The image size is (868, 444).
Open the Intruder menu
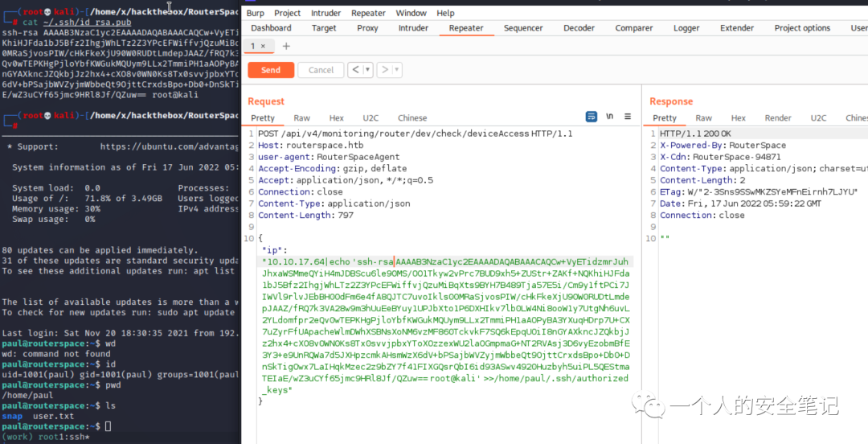[x=326, y=13]
